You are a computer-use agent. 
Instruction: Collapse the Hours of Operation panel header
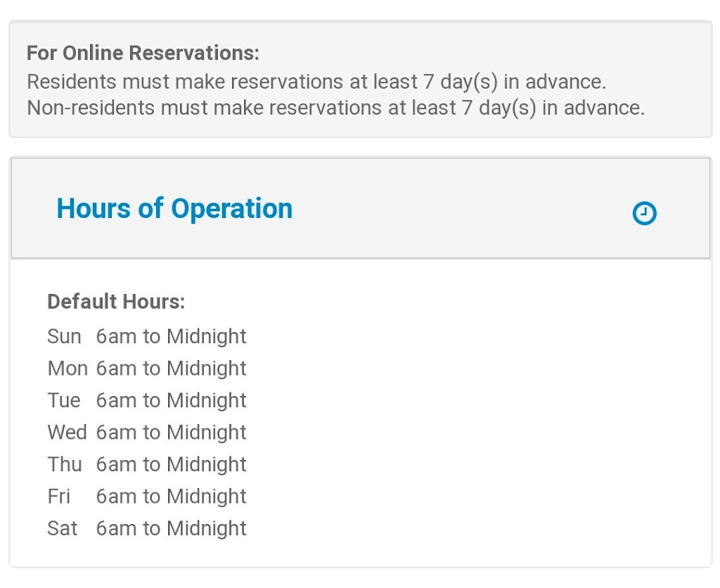click(x=361, y=207)
